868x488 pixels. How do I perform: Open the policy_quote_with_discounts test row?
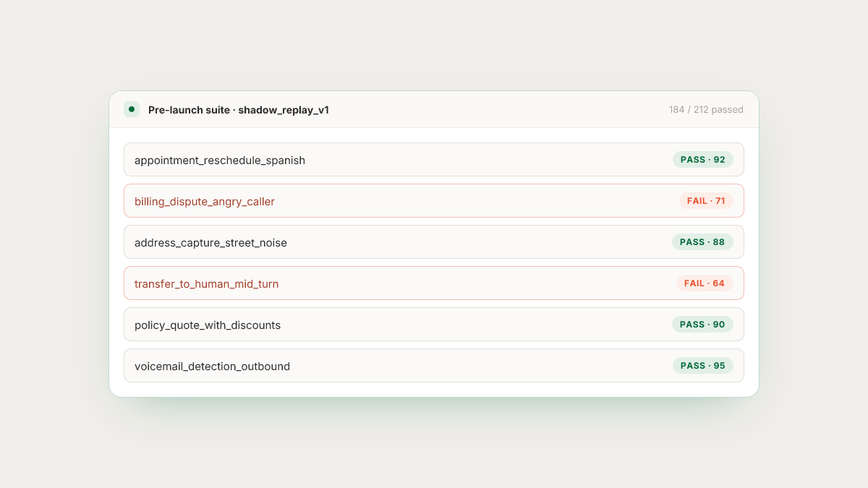pos(434,325)
